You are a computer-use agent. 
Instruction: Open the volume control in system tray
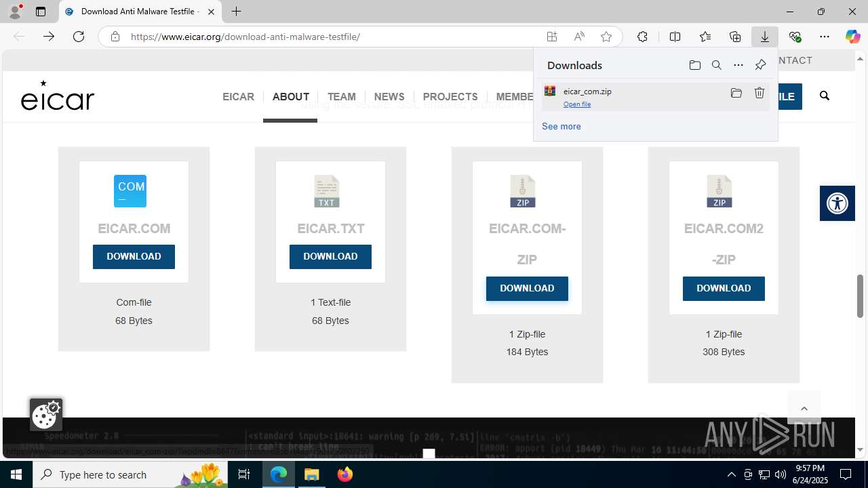781,474
